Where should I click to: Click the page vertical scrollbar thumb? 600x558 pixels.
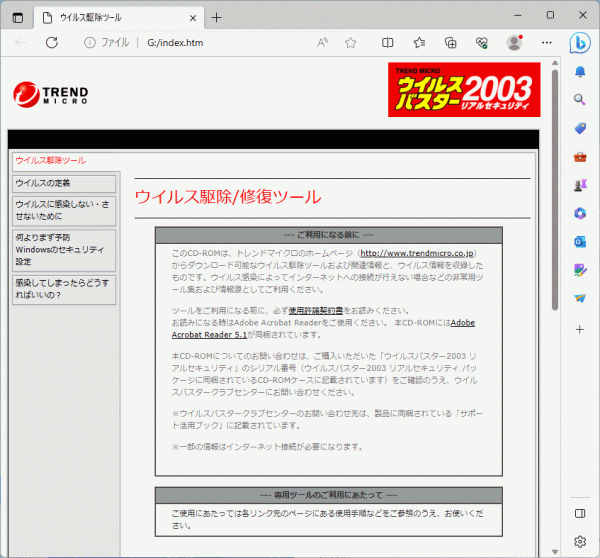click(555, 189)
